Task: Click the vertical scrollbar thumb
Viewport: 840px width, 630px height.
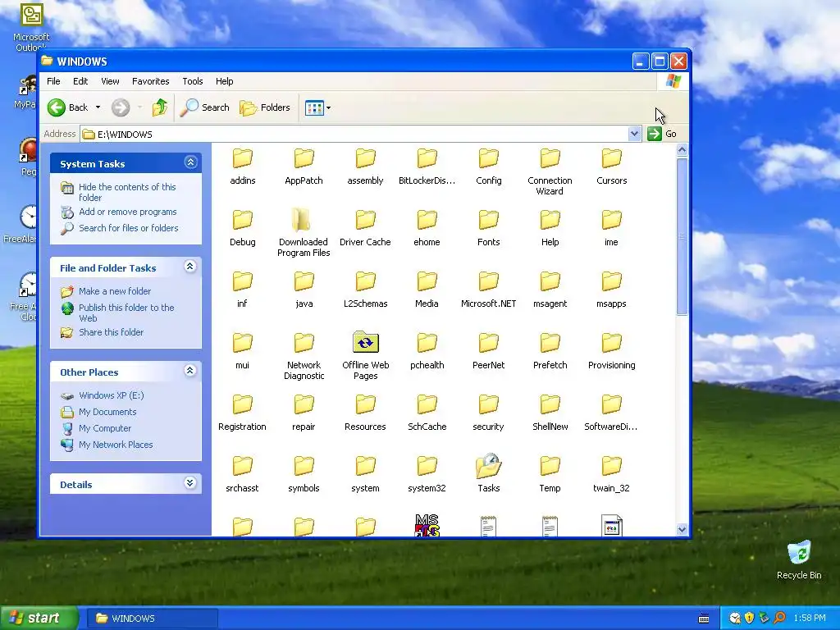Action: click(682, 236)
